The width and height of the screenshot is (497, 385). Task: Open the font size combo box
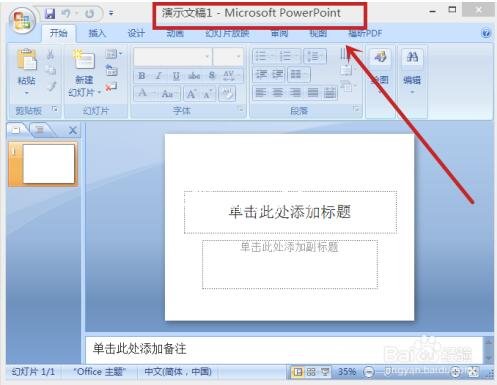(x=228, y=56)
